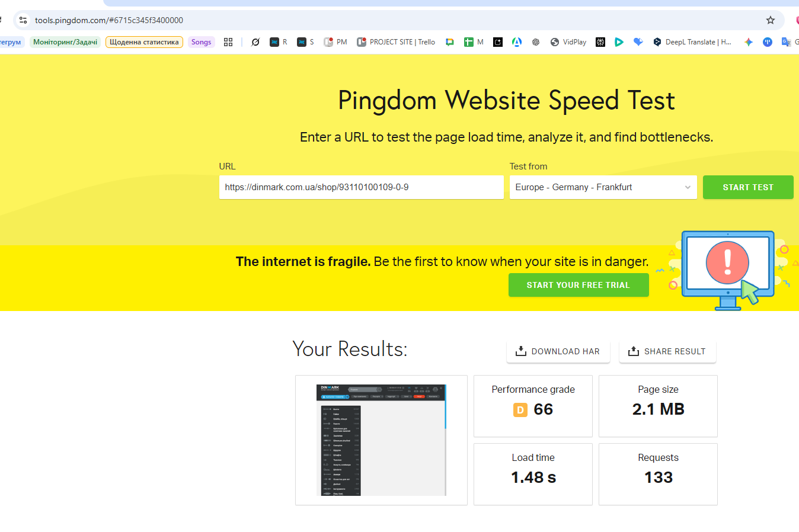The width and height of the screenshot is (799, 532).
Task: Download the HAR file
Action: [x=558, y=351]
